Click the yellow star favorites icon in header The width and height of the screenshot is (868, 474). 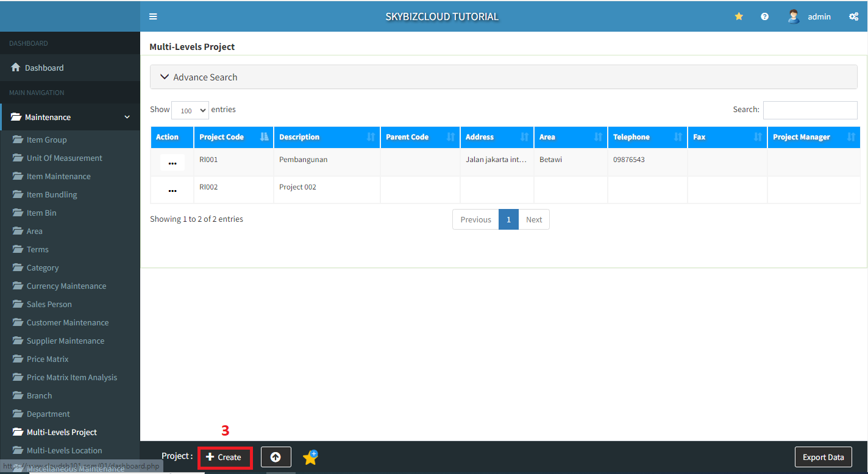(739, 16)
